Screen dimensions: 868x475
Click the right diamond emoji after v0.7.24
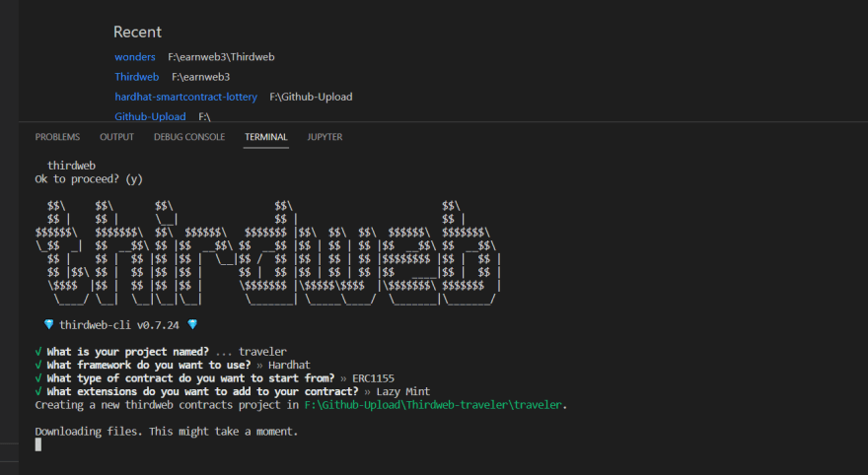[192, 324]
